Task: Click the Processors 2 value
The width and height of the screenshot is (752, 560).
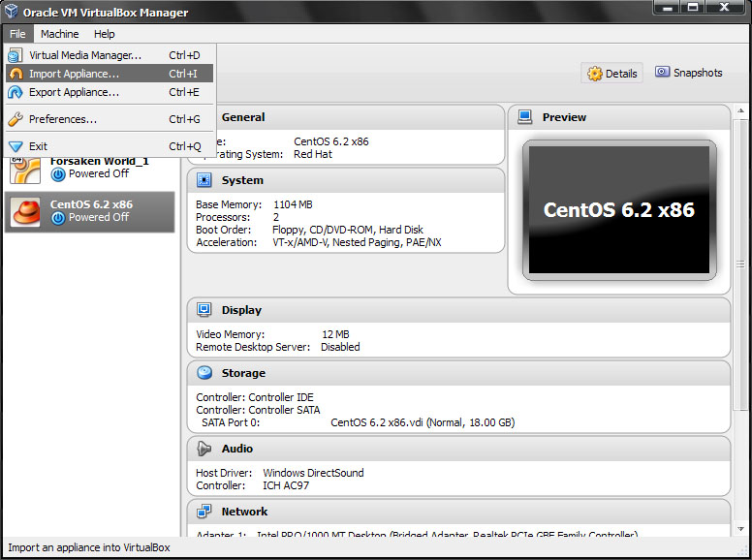Action: [x=276, y=217]
